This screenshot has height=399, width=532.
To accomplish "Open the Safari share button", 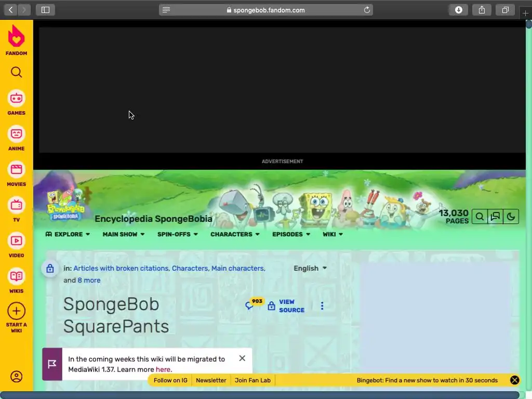I will click(482, 10).
